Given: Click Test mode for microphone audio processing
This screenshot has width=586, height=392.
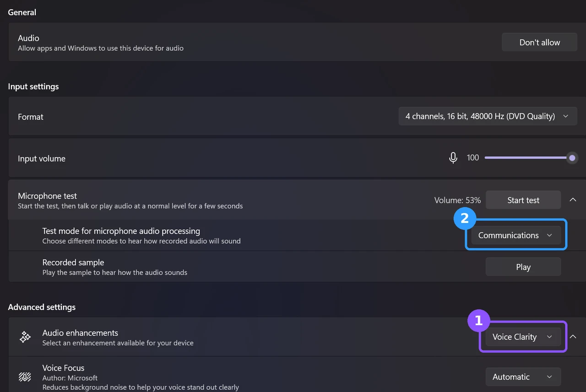Looking at the screenshot, I should coord(121,231).
